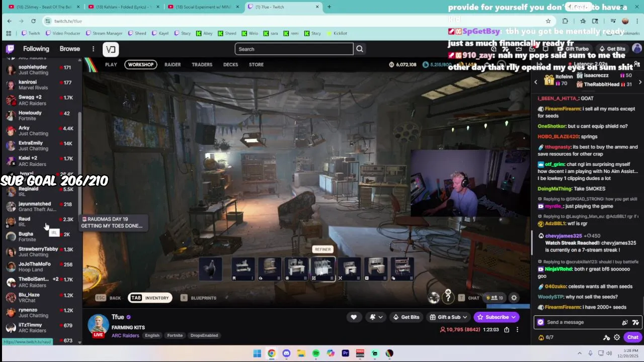Image resolution: width=644 pixels, height=362 pixels.
Task: Open the Stream Manager bookmark
Action: pos(104,33)
